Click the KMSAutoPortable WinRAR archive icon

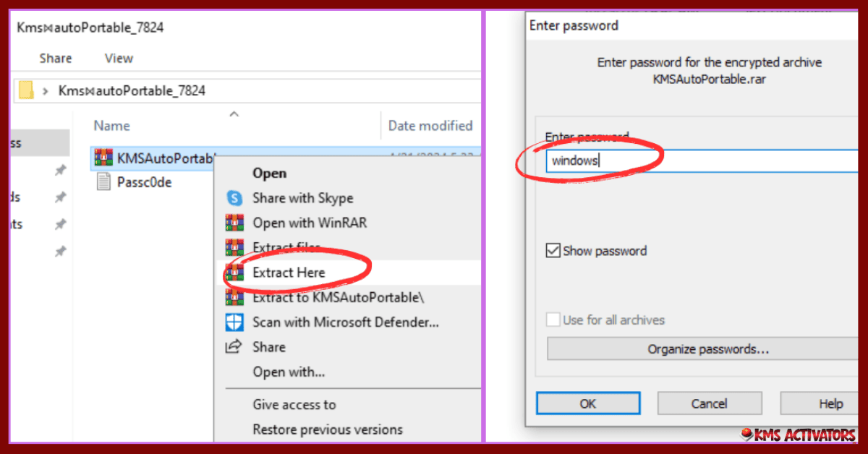(103, 158)
